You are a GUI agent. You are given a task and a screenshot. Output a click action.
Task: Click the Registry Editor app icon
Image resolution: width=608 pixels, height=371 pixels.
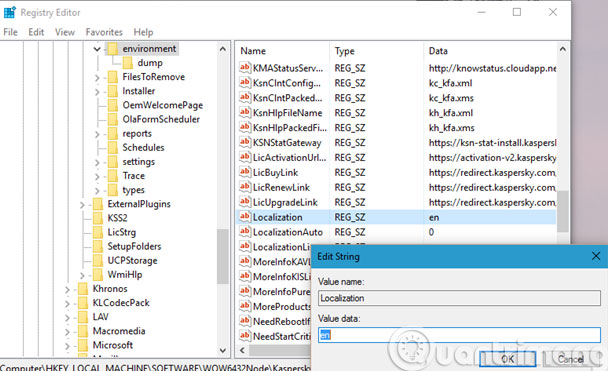10,12
